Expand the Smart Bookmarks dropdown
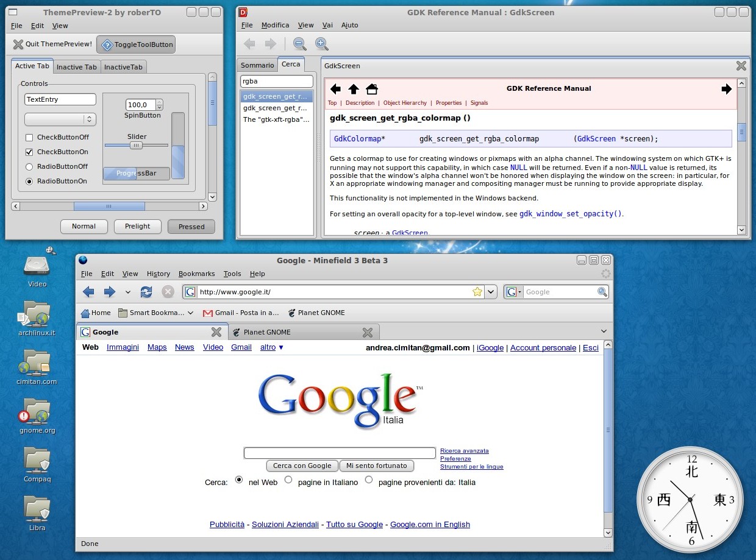The image size is (756, 560). tap(190, 313)
